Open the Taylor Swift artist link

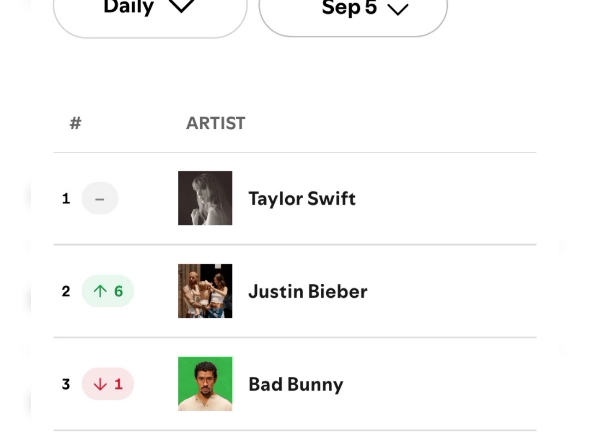click(302, 199)
